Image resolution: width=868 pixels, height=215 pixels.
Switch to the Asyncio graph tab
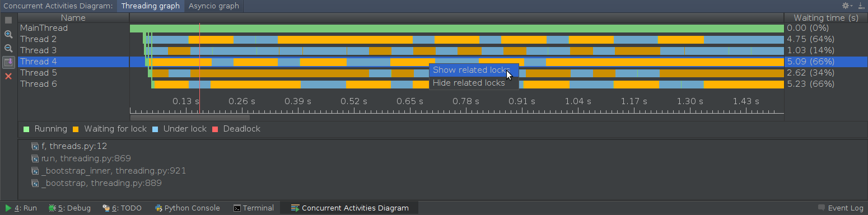214,6
